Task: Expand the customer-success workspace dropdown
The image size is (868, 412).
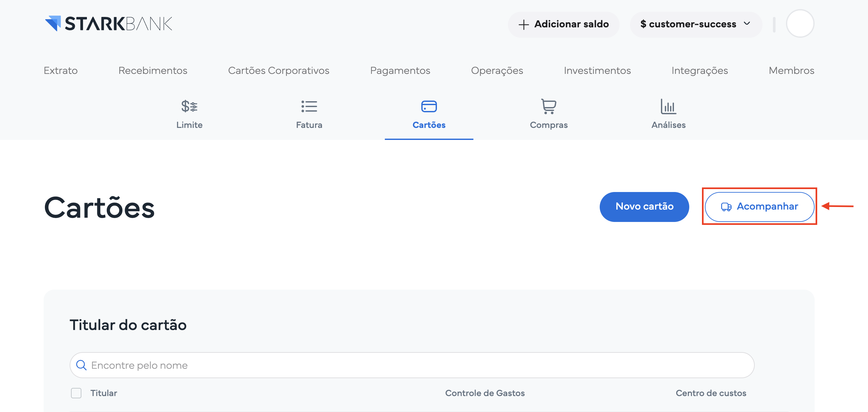Action: click(x=696, y=24)
